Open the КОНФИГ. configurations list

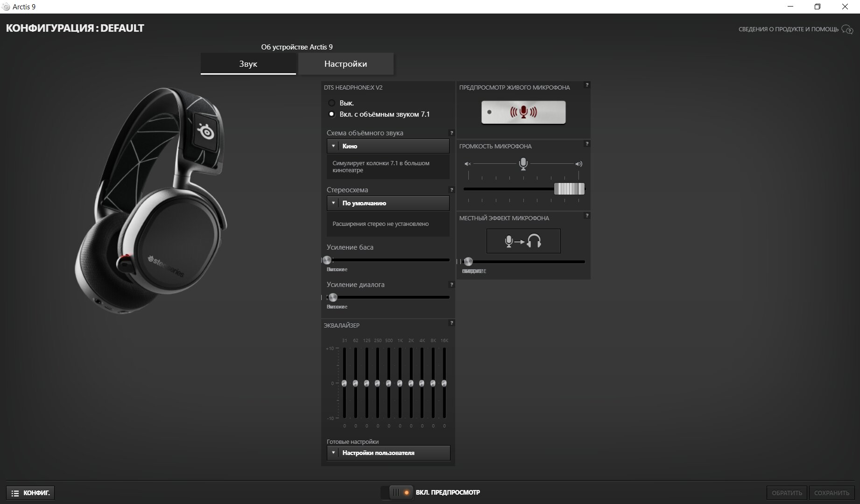30,493
